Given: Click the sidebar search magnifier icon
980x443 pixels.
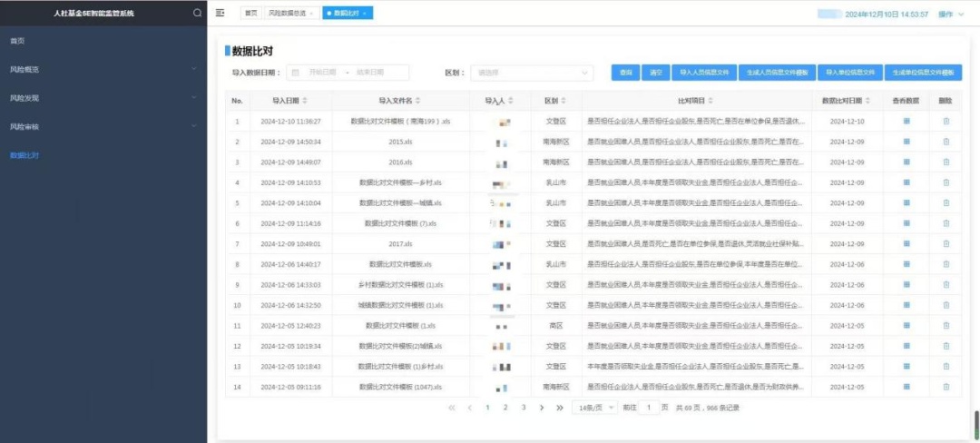Looking at the screenshot, I should (198, 14).
